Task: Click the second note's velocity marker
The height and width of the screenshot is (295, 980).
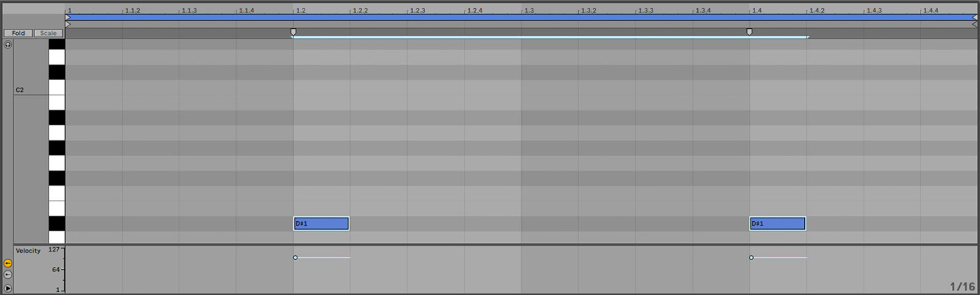Action: 751,258
